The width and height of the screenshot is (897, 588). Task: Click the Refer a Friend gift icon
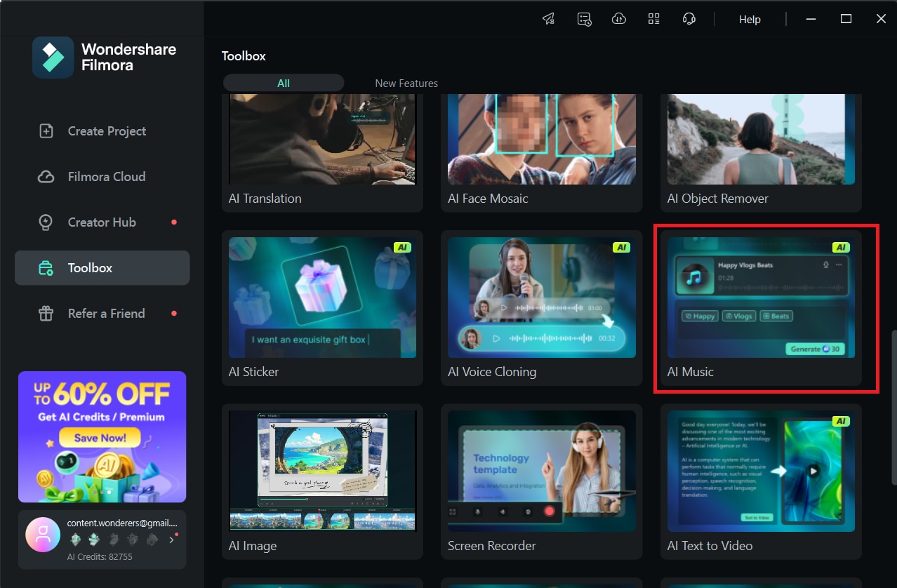[x=46, y=314]
